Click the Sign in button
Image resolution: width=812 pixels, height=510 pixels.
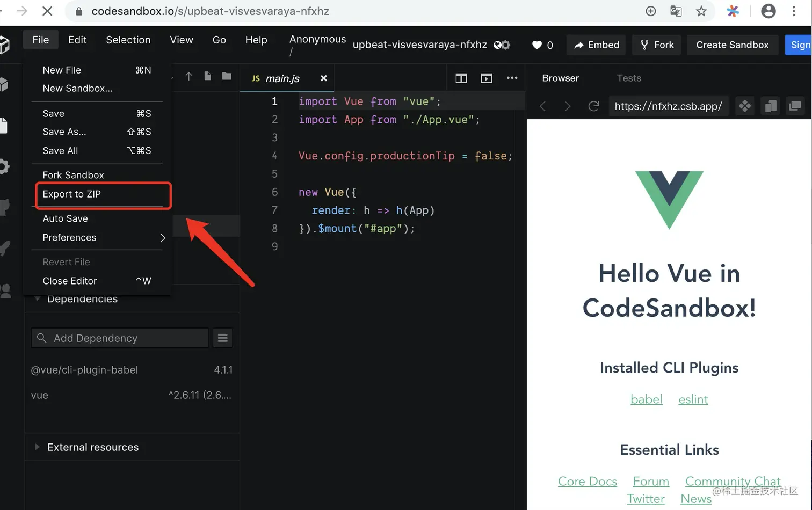[799, 45]
